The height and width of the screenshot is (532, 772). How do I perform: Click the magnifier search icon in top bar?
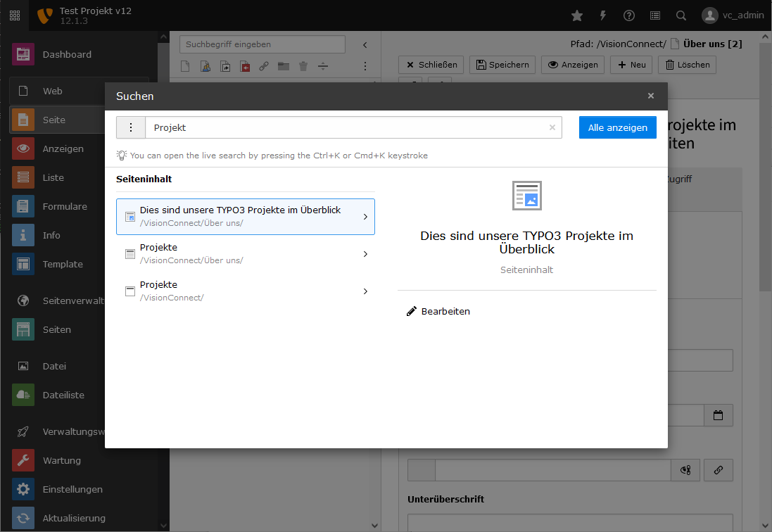point(681,15)
